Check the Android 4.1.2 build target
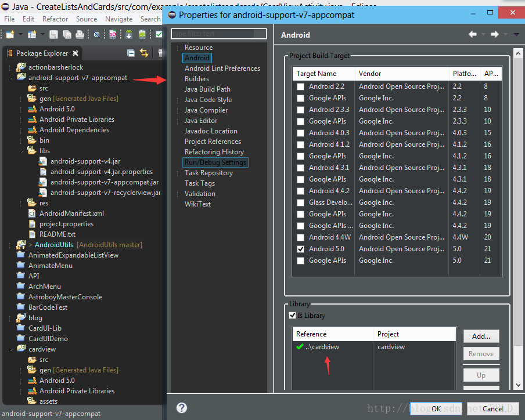Screen dimensions: 525x420 (x=301, y=144)
